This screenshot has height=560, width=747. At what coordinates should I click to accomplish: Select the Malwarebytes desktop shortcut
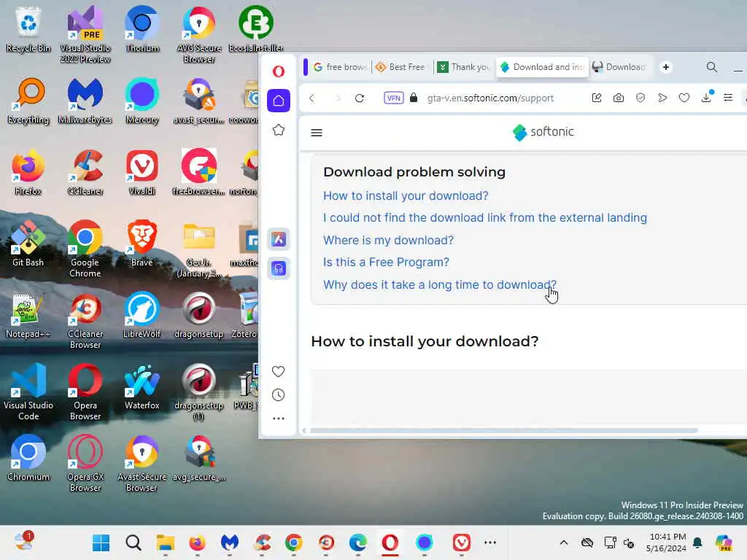[85, 101]
